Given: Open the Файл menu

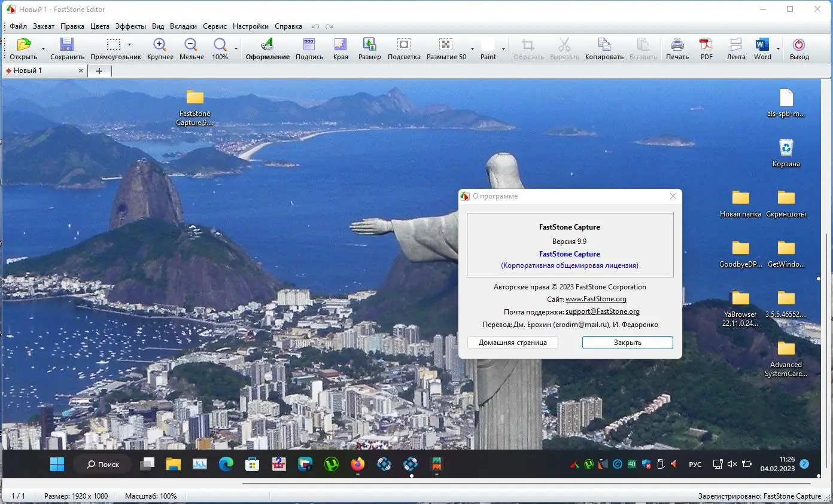Looking at the screenshot, I should [x=18, y=26].
